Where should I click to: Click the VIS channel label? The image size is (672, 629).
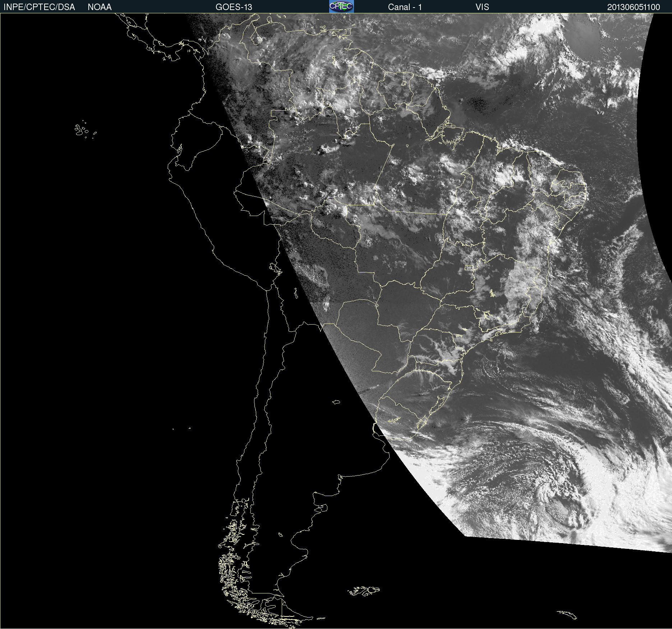[482, 7]
